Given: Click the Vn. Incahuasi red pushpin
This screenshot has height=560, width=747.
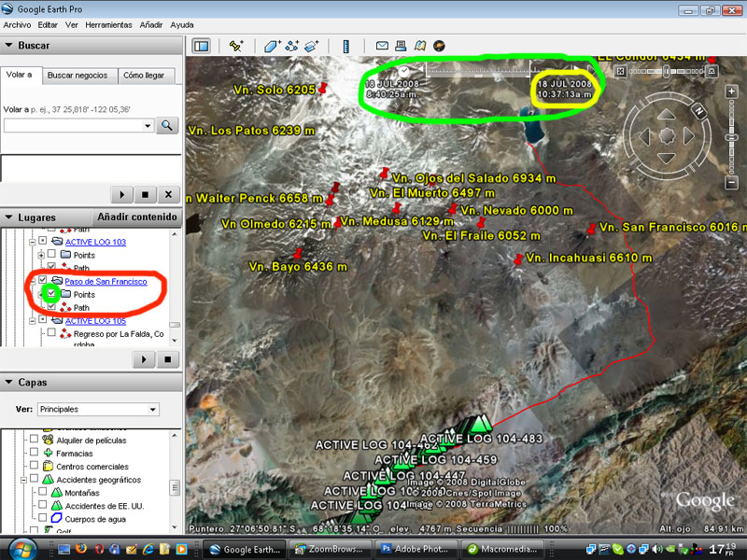Looking at the screenshot, I should (518, 260).
